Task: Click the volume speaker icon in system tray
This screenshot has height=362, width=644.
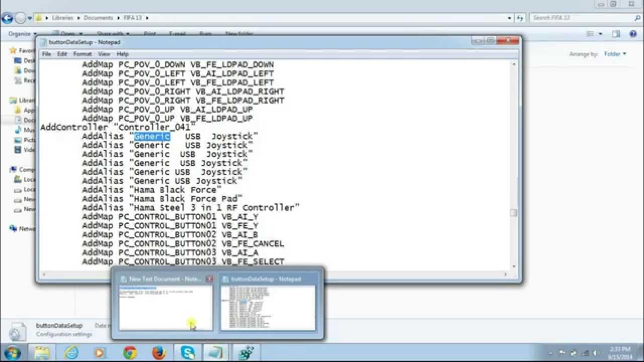Action: pyautogui.click(x=597, y=353)
